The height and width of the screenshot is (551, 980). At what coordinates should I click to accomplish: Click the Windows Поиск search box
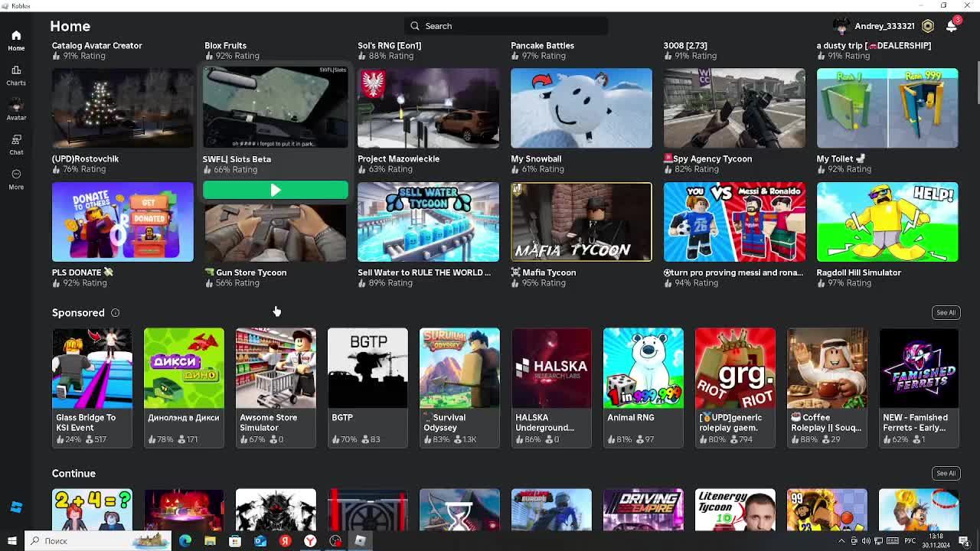pyautogui.click(x=96, y=541)
